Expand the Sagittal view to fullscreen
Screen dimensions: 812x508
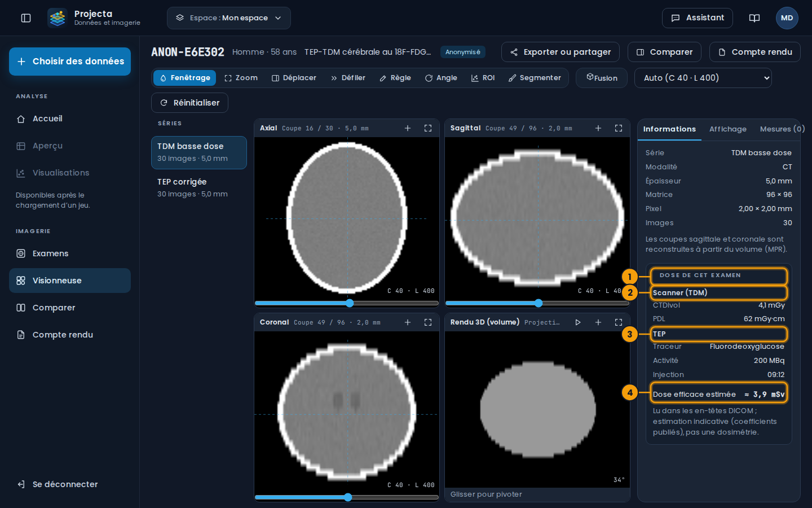pyautogui.click(x=619, y=128)
